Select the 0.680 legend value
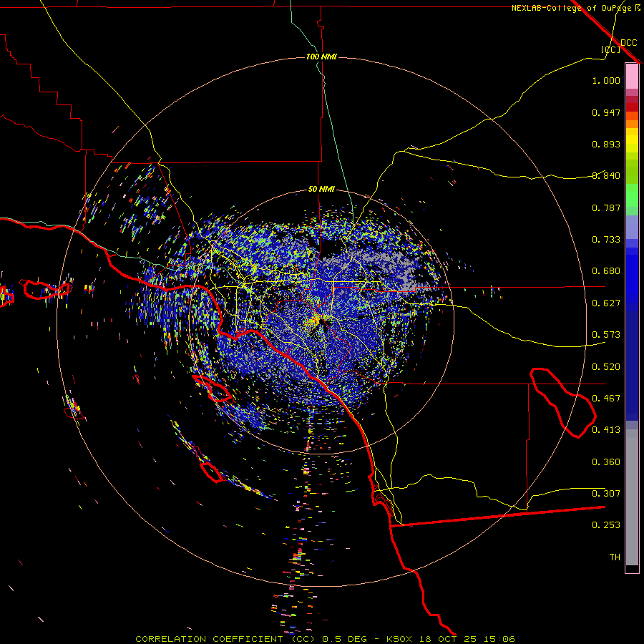Screen dimensions: 644x644 606,271
